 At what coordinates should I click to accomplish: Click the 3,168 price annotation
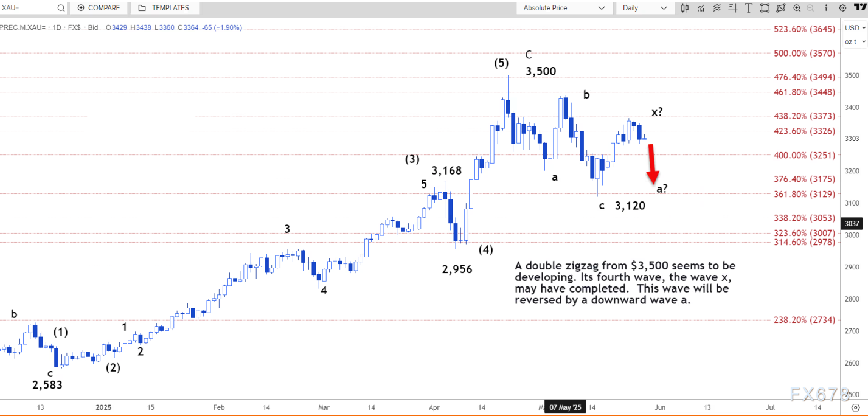tap(447, 170)
